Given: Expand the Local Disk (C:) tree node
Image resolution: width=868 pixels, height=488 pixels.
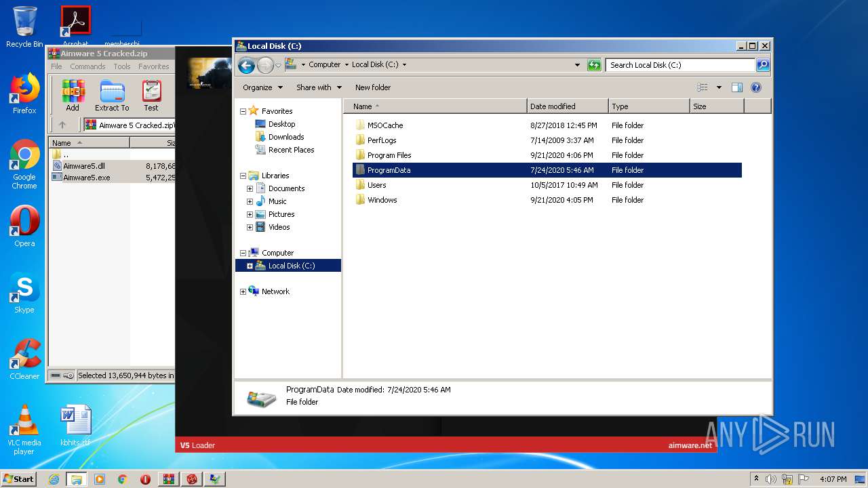Looking at the screenshot, I should pyautogui.click(x=250, y=266).
